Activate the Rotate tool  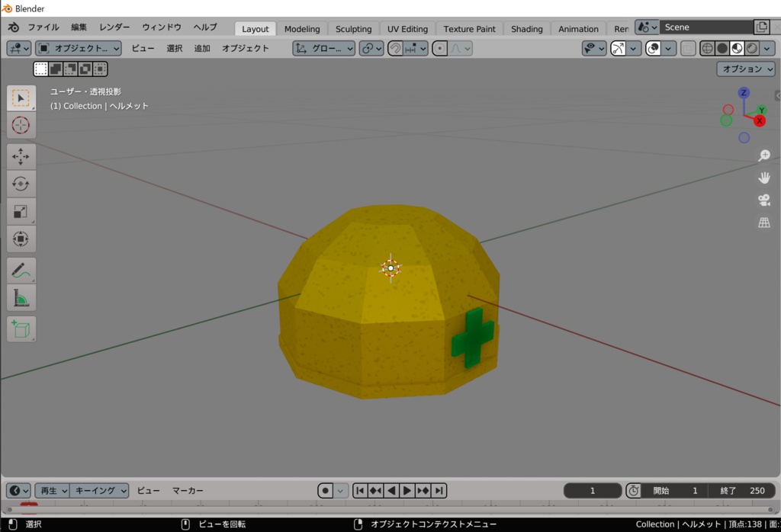coord(21,183)
